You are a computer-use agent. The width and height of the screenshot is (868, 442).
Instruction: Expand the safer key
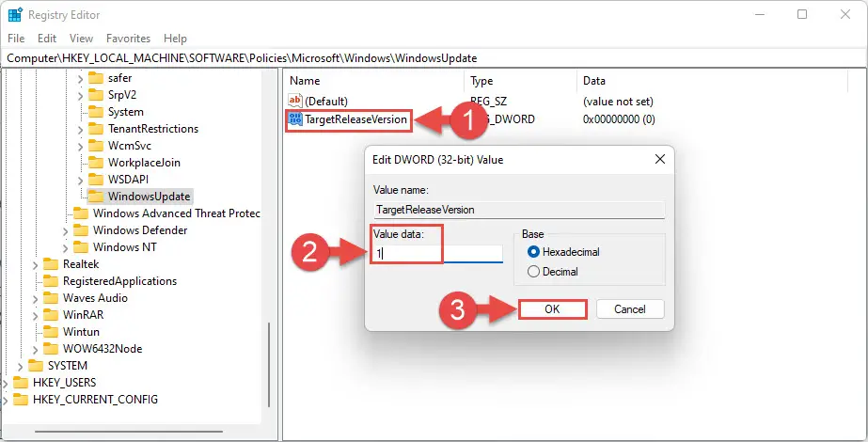coord(80,79)
